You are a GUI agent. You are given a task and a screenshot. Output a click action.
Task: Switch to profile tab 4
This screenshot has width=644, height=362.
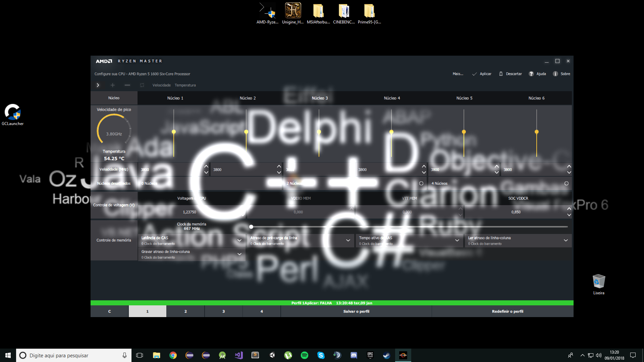[262, 311]
